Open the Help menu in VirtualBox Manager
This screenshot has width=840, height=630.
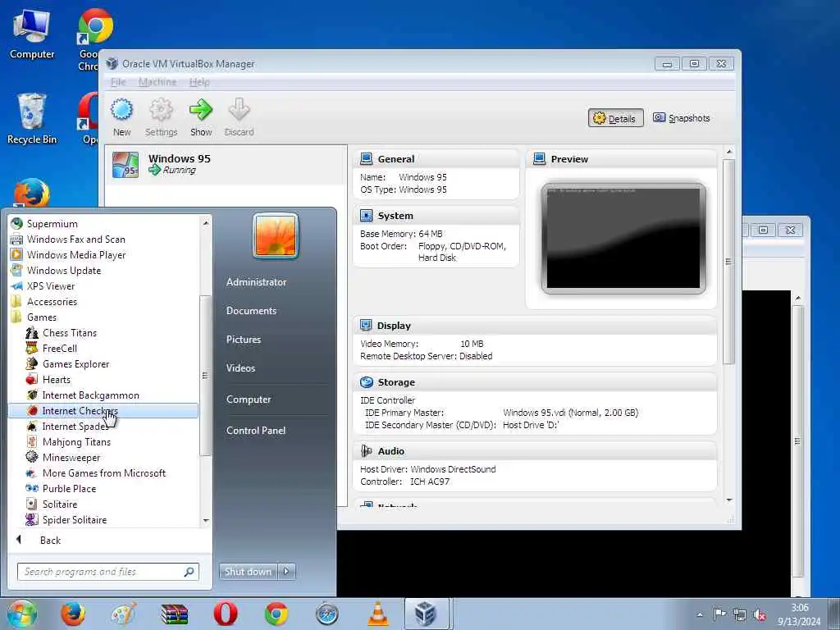pyautogui.click(x=199, y=82)
